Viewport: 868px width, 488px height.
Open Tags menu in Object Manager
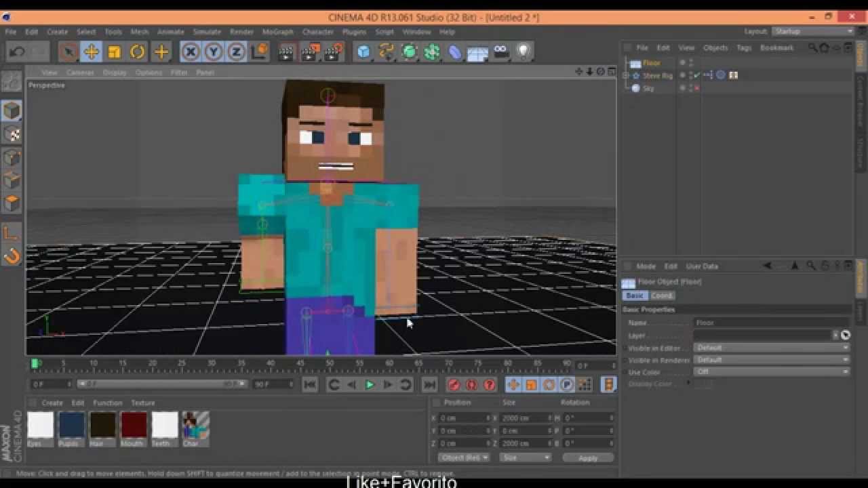pyautogui.click(x=744, y=48)
